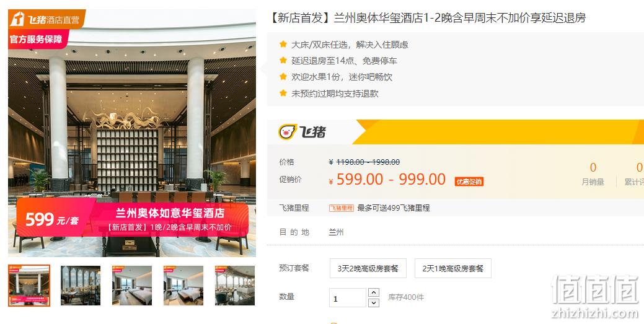Click the main hotel lobby image

coord(132,133)
